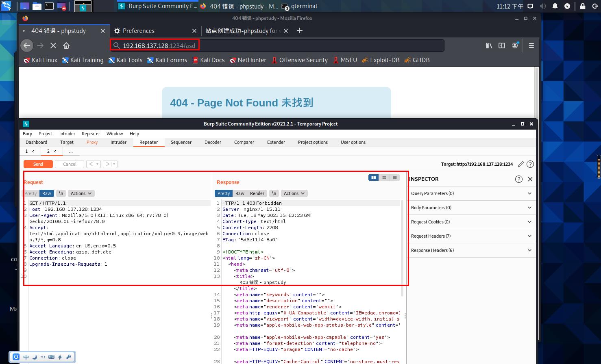Open a new Firefox tab with plus button
The image size is (601, 364).
coord(300,30)
